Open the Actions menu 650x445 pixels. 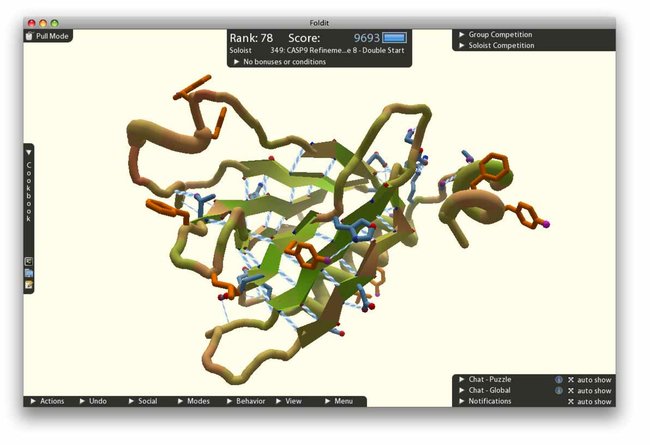pyautogui.click(x=46, y=401)
